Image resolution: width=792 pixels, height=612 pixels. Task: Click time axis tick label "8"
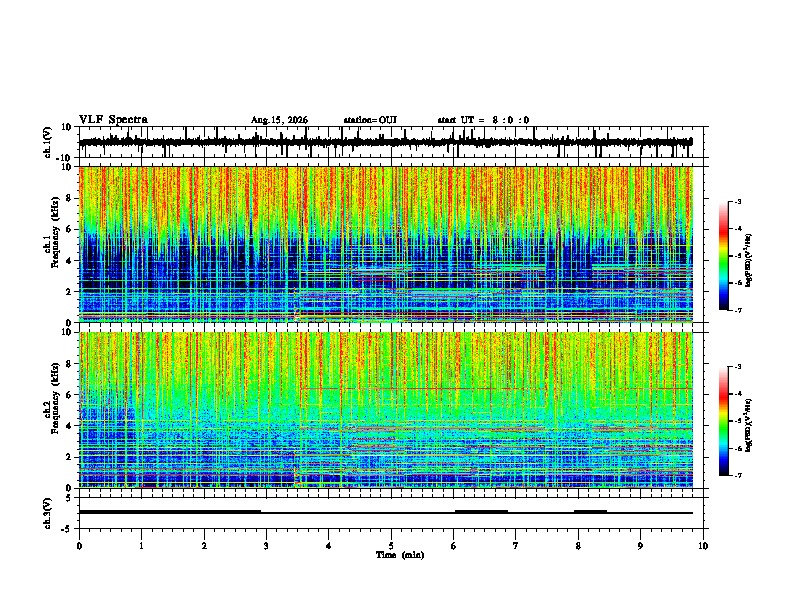click(x=578, y=546)
